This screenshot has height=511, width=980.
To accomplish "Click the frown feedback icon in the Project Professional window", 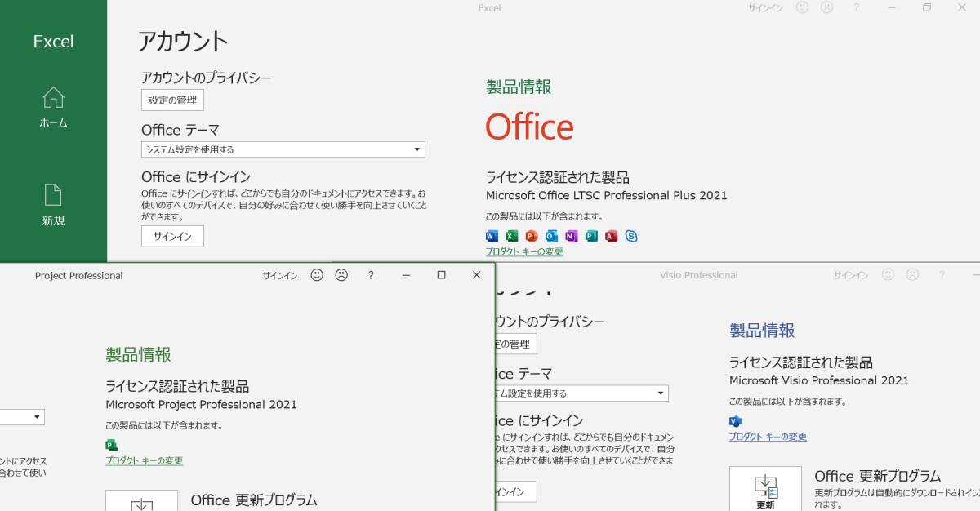I will pos(341,275).
